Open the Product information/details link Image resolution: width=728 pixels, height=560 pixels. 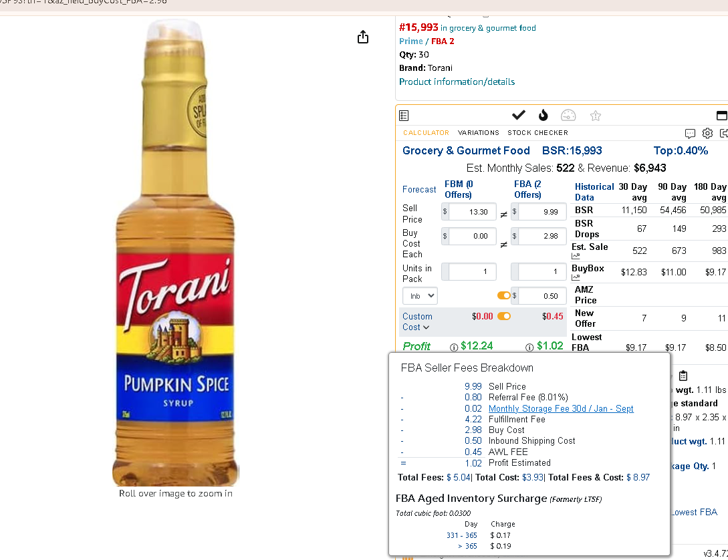pyautogui.click(x=457, y=82)
